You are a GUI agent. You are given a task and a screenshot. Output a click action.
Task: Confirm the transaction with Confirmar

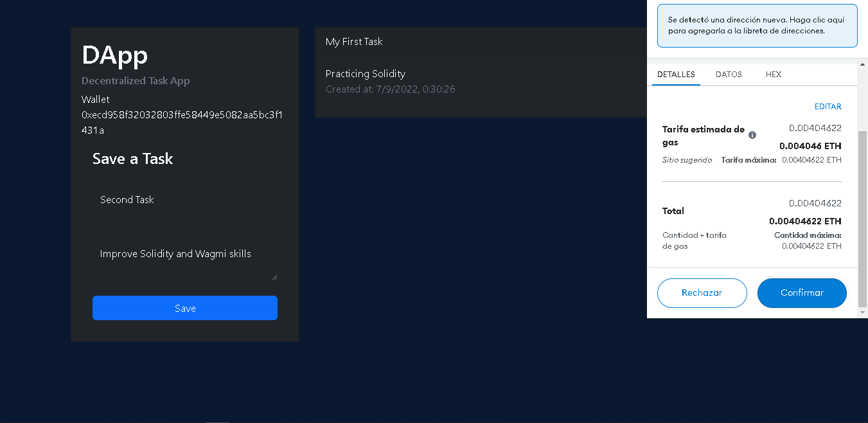tap(802, 292)
